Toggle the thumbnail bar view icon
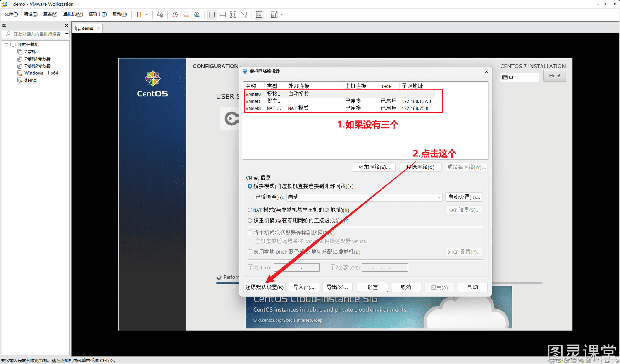The height and width of the screenshot is (364, 620). point(222,15)
